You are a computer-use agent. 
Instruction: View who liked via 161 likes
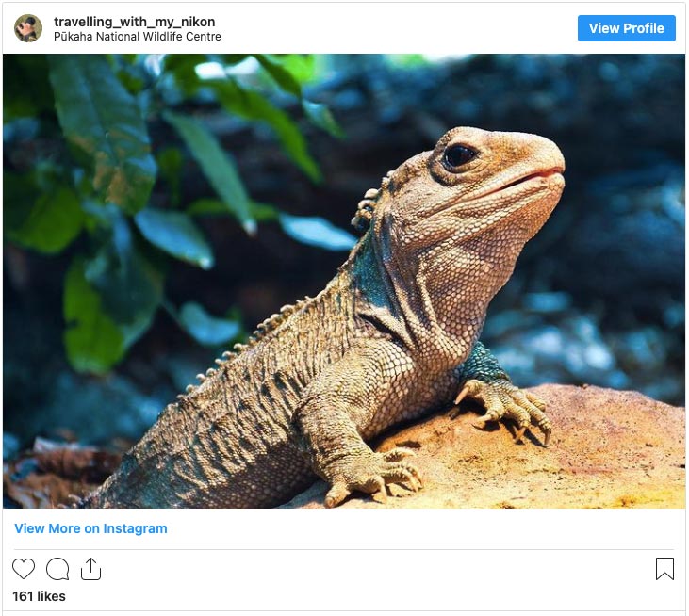(39, 596)
